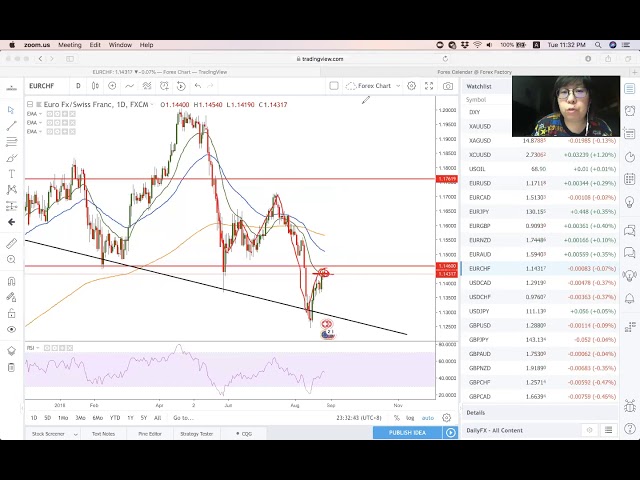Viewport: 640px width, 480px height.
Task: Toggle the hide all drawings eye icon
Action: point(12,329)
